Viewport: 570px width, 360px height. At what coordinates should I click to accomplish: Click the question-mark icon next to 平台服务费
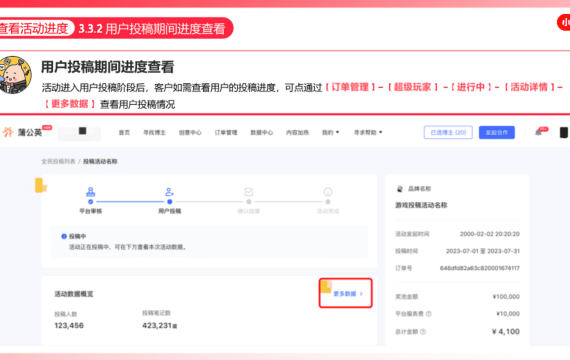click(429, 313)
